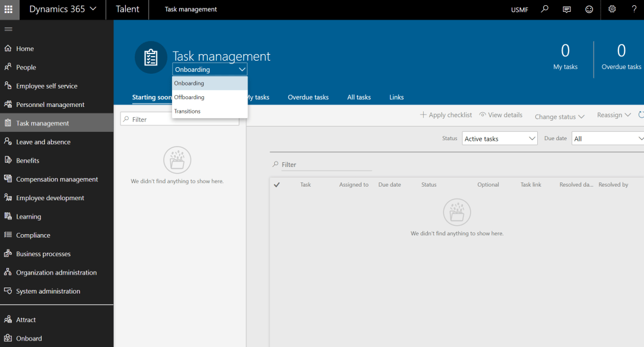Select the header checkmark column in the task grid
This screenshot has width=644, height=347.
tap(277, 185)
